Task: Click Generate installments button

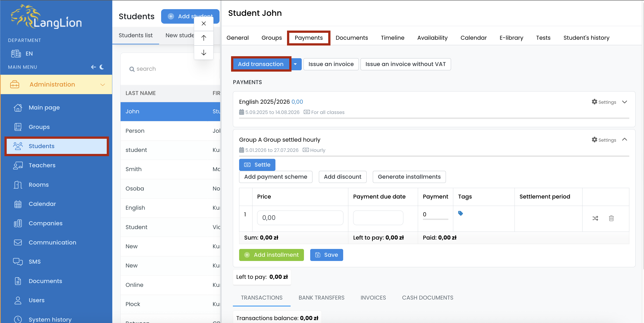Action: click(x=409, y=177)
